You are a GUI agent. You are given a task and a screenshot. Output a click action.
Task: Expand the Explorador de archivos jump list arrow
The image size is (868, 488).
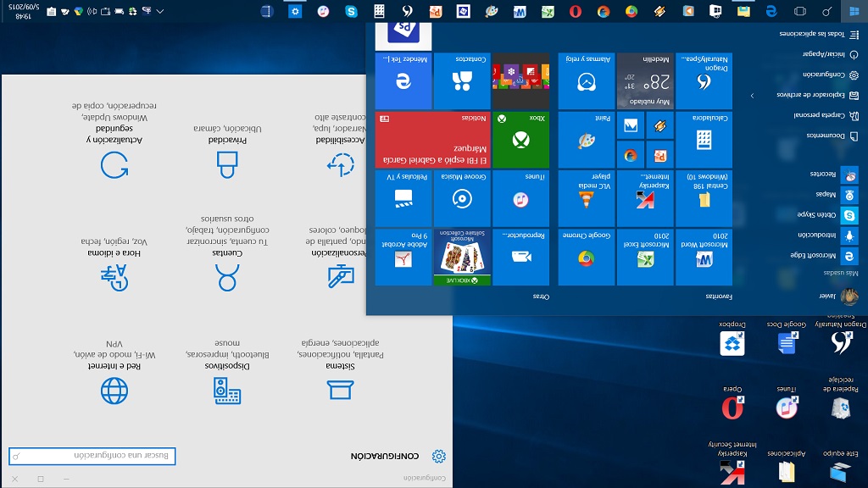coord(753,96)
